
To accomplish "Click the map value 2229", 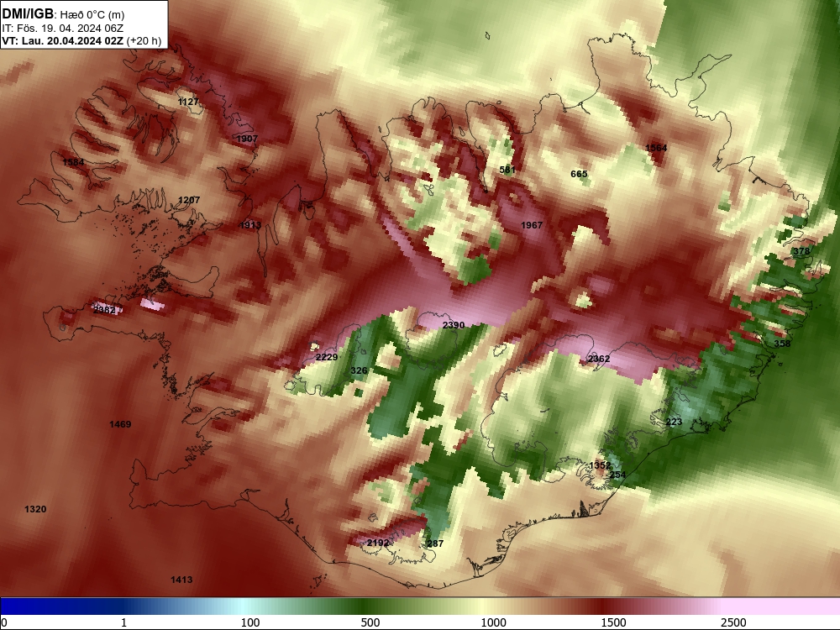I will click(x=327, y=357).
